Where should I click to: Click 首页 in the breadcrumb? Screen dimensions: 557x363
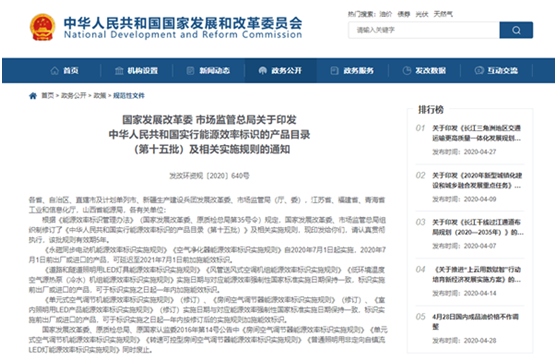[48, 96]
